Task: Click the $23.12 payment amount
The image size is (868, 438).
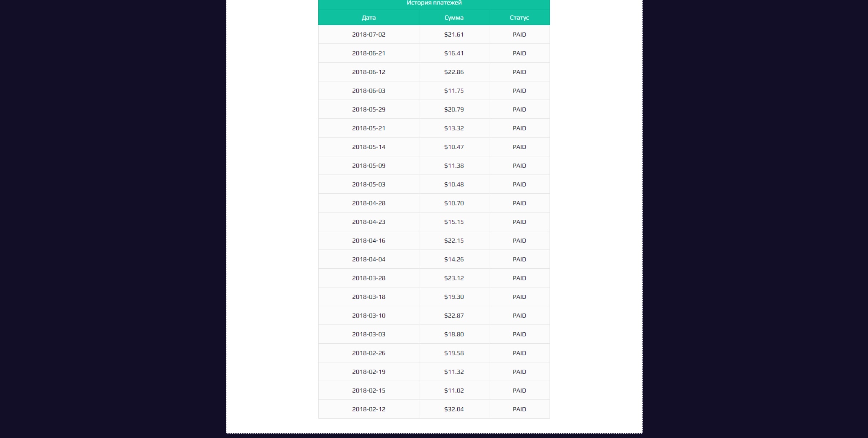Action: click(454, 278)
